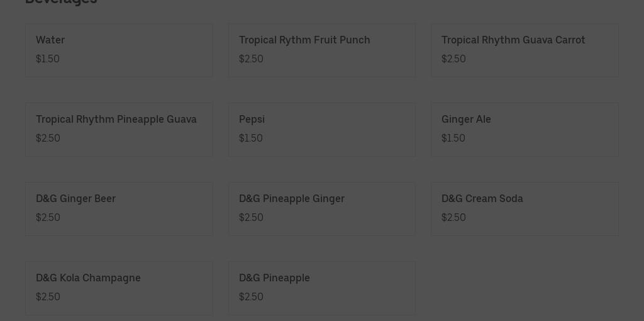Click the $2.50 price under D&G Cream Soda
Screen dimensions: 644x321
[453, 218]
